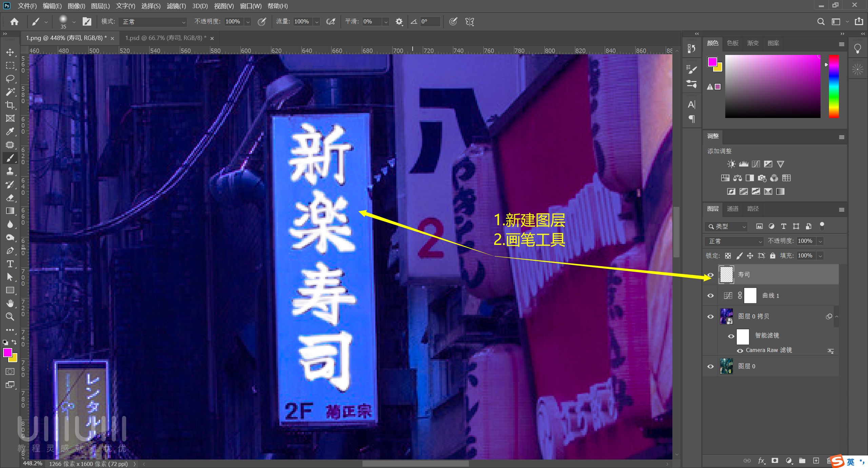
Task: Open the layer blend mode 正常 dropdown
Action: 734,241
